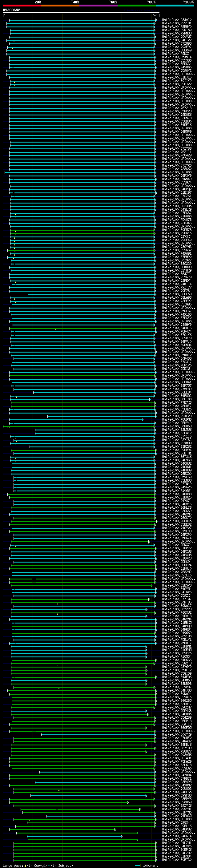
Task: Select hit label UniRef100_A9PJ22
Action: coord(176,84)
